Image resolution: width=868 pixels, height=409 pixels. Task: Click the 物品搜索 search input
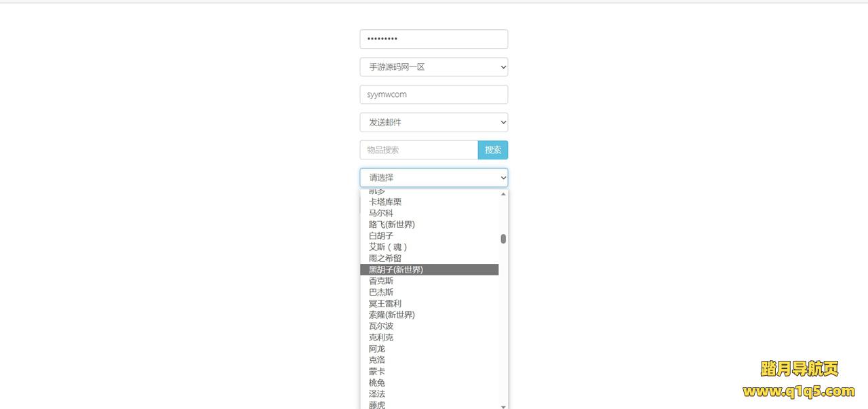pos(418,150)
